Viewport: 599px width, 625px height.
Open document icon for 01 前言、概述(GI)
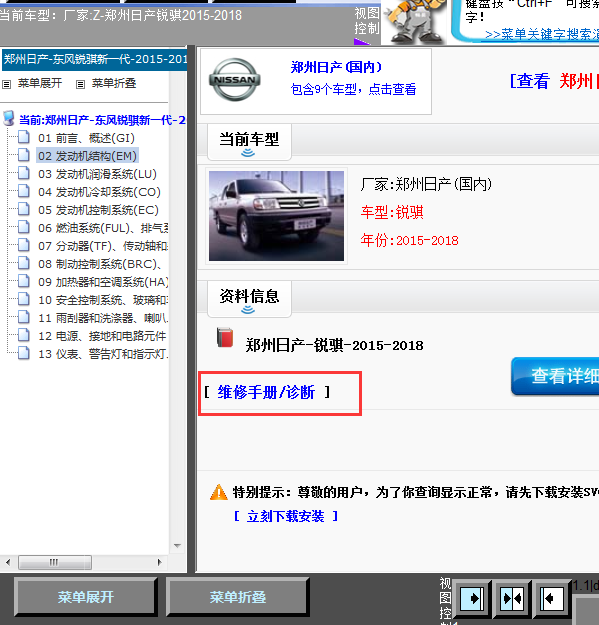tap(24, 137)
